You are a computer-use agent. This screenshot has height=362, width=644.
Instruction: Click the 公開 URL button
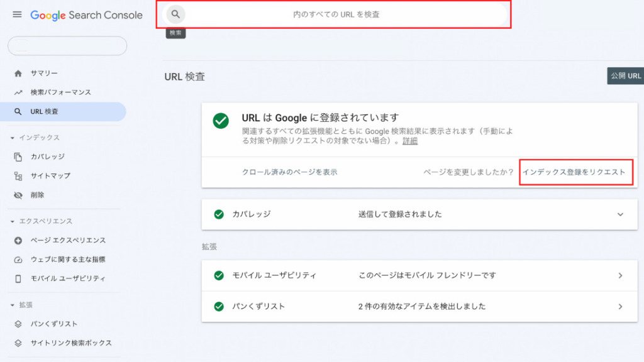[626, 76]
